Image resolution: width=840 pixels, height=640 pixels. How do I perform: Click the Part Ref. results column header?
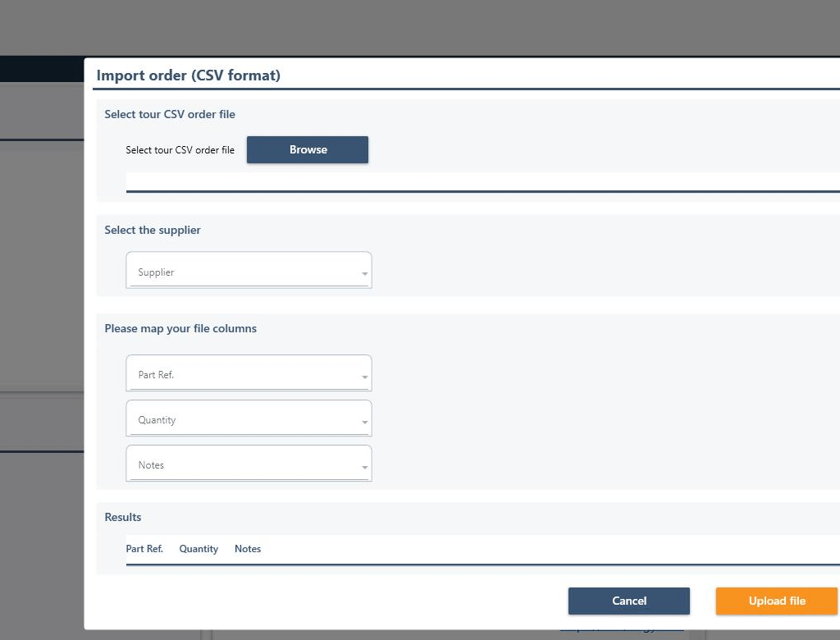pos(144,549)
